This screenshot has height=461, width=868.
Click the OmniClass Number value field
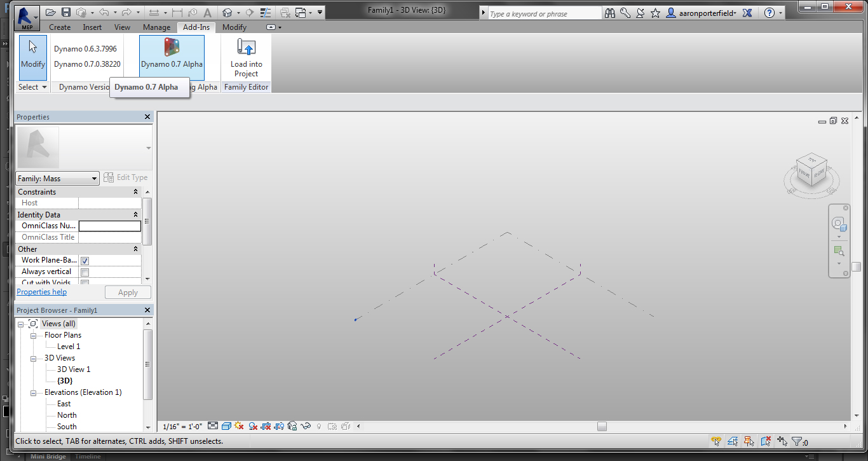point(110,226)
